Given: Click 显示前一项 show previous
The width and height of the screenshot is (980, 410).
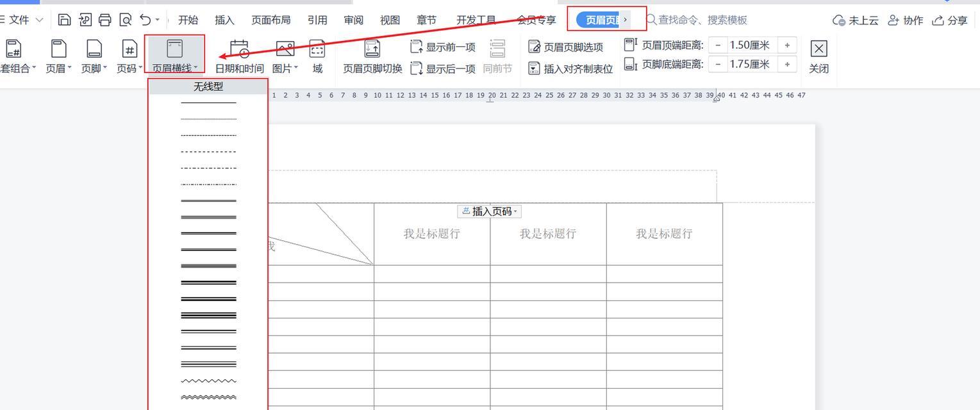Looking at the screenshot, I should click(x=443, y=47).
